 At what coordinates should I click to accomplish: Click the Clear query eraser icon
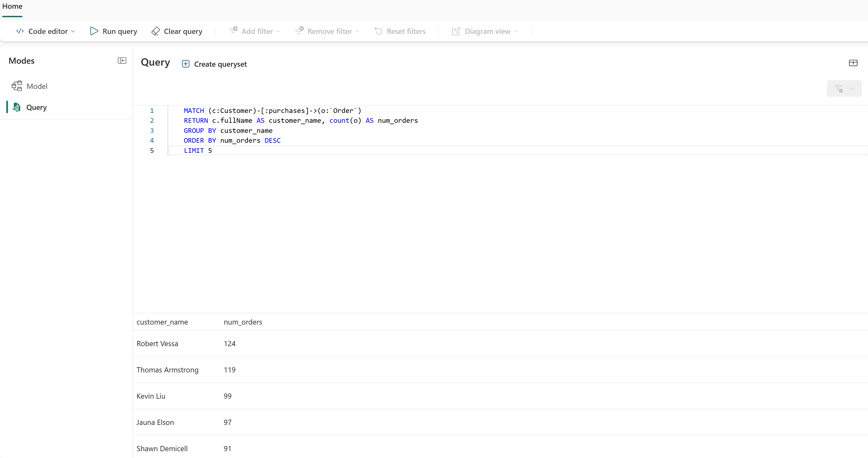[x=155, y=31]
